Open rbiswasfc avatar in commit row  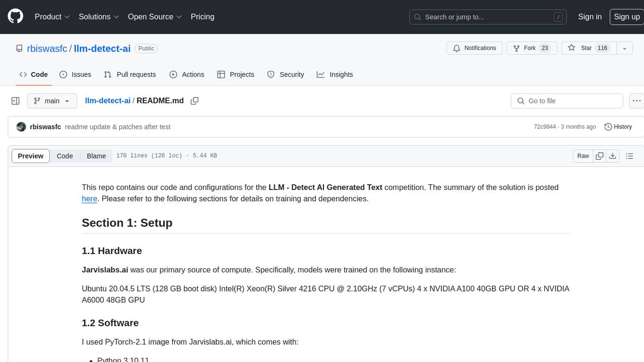pyautogui.click(x=21, y=127)
